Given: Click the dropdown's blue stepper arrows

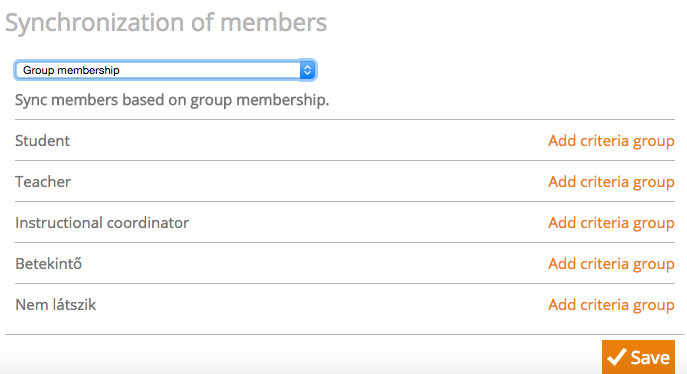Looking at the screenshot, I should [x=307, y=70].
